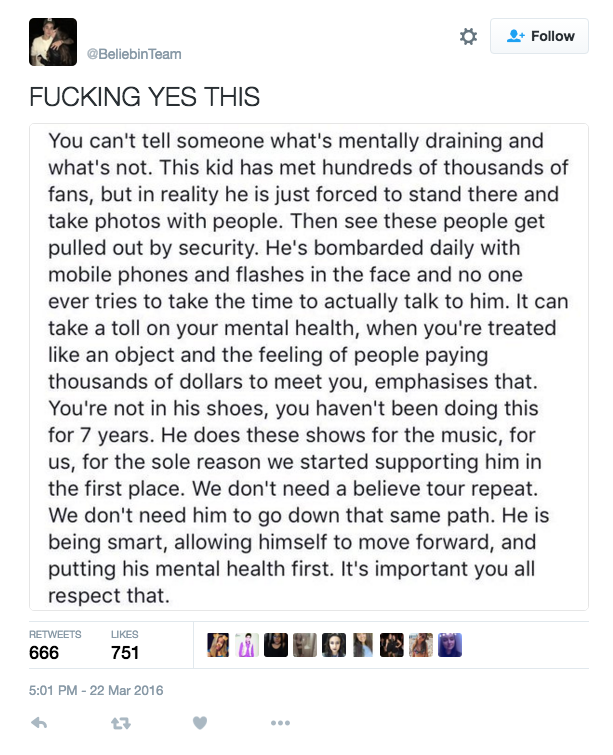Click the fourth liker avatar in the row
This screenshot has width=613, height=755.
tap(305, 645)
